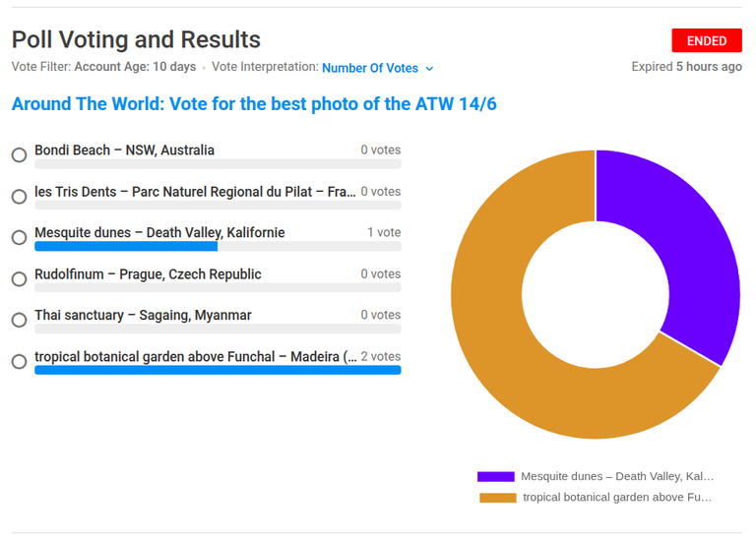Click purple legend swatch for Mesquite dunes
Viewport: 756px width, 541px height.
click(496, 476)
